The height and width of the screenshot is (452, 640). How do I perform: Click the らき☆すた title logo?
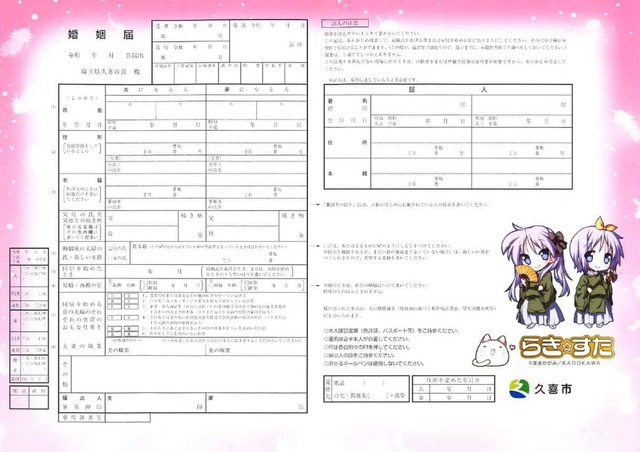pyautogui.click(x=567, y=347)
